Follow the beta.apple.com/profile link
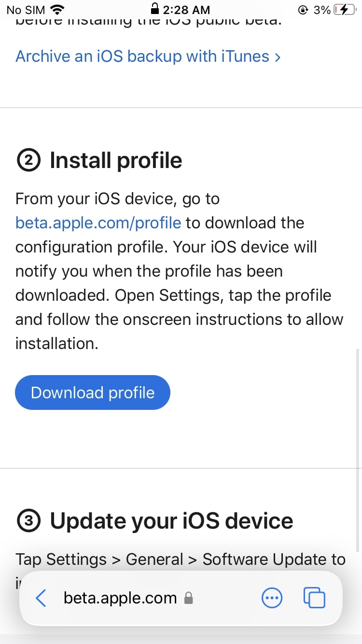362x644 pixels. [x=98, y=223]
